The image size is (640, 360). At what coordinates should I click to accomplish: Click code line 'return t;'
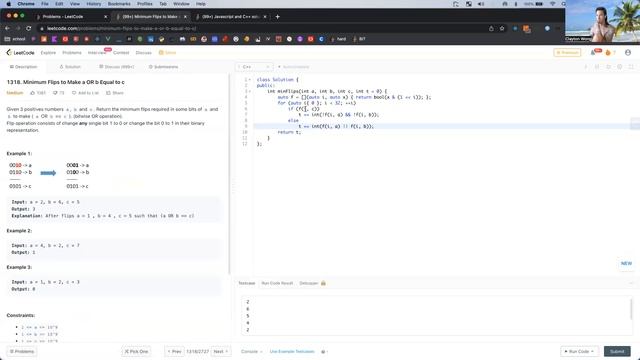click(x=289, y=132)
